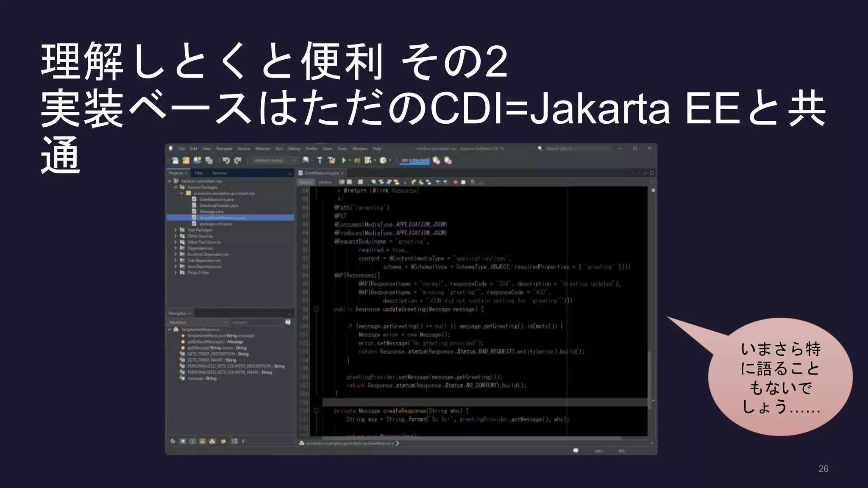Click the Navigator empty filter field
This screenshot has width=868, height=488.
point(257,322)
